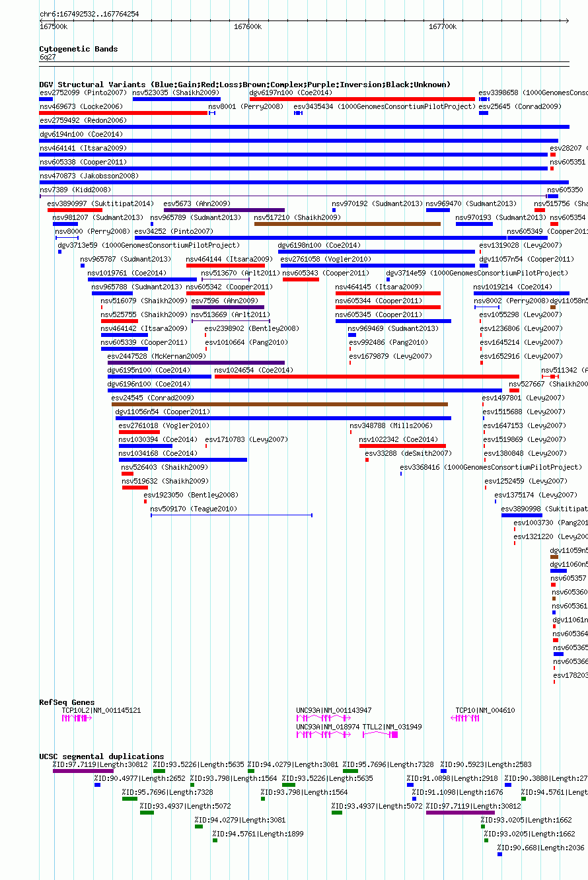This screenshot has height=880, width=588.
Task: Select variant nsv513670 (Arlt2011)
Action: pyautogui.click(x=240, y=273)
